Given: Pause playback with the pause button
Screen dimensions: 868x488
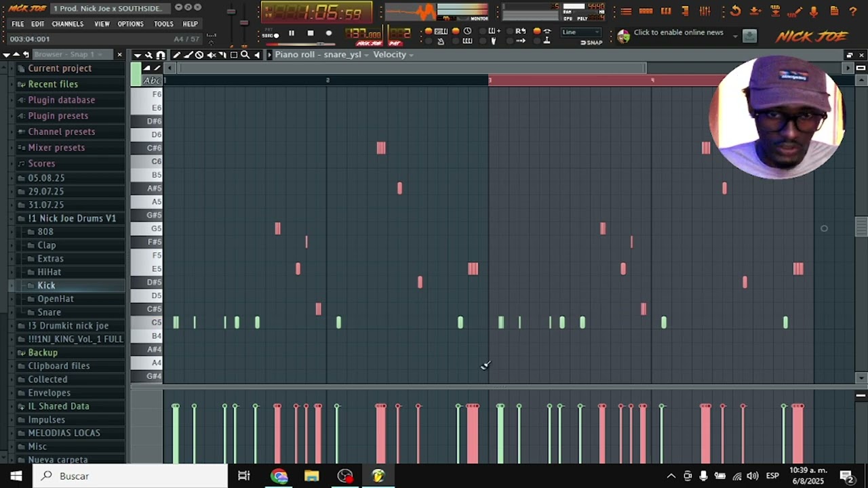Looking at the screenshot, I should (x=292, y=33).
